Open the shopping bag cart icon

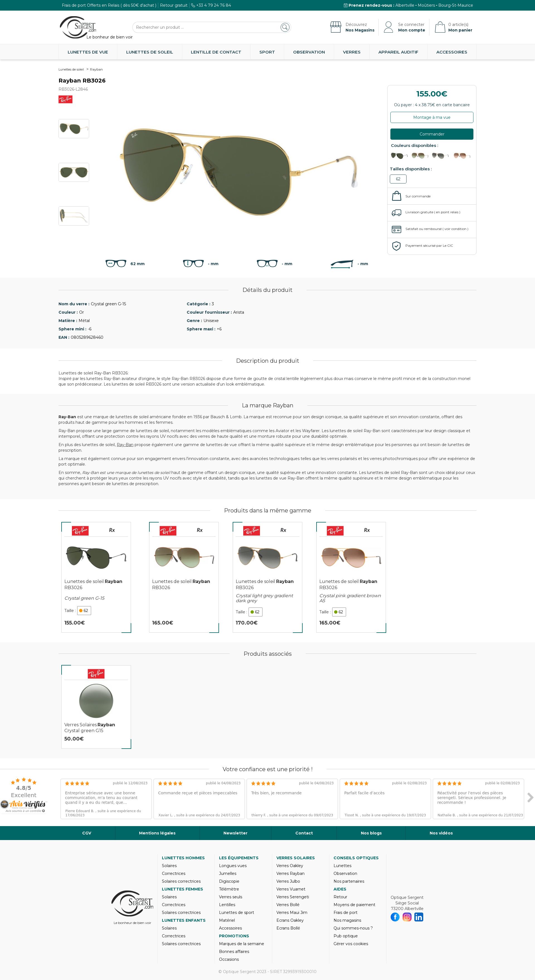point(440,27)
